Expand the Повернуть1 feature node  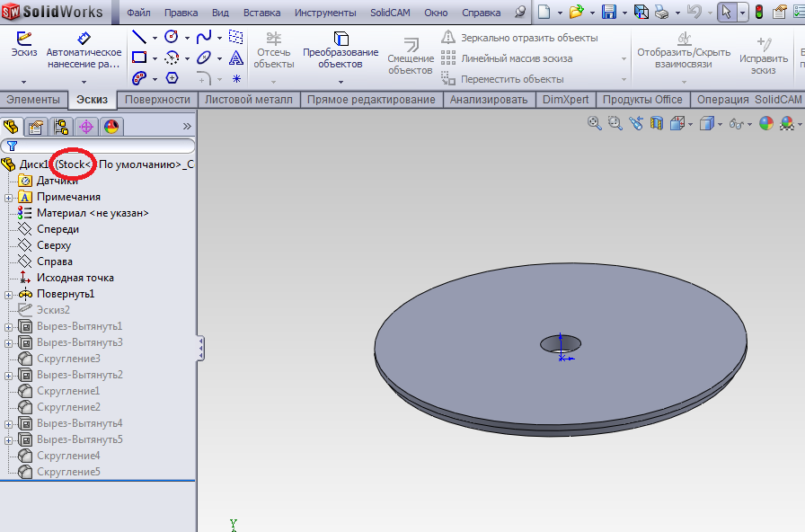[x=8, y=294]
